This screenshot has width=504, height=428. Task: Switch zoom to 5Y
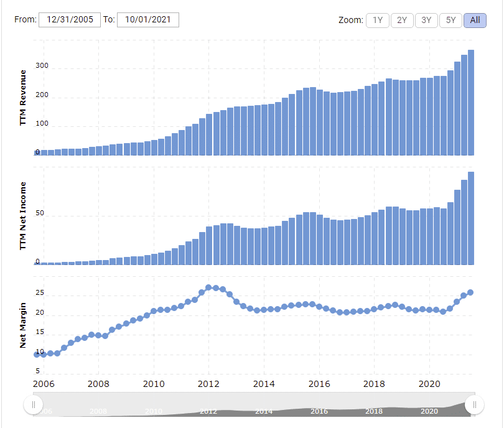click(450, 20)
